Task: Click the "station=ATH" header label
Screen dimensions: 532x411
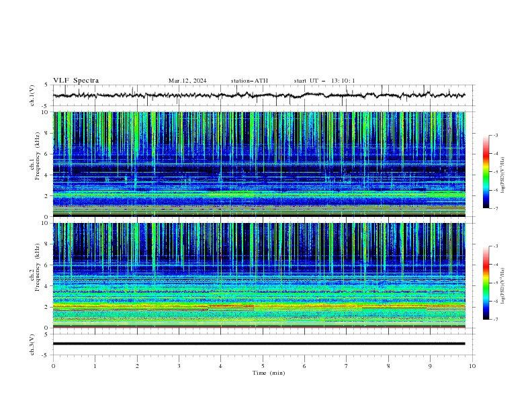Action: [249, 81]
